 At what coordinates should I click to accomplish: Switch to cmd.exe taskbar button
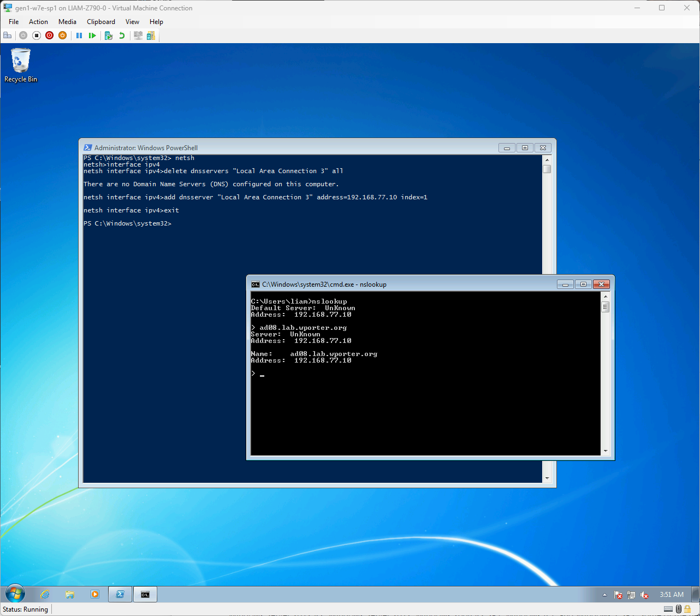(145, 594)
